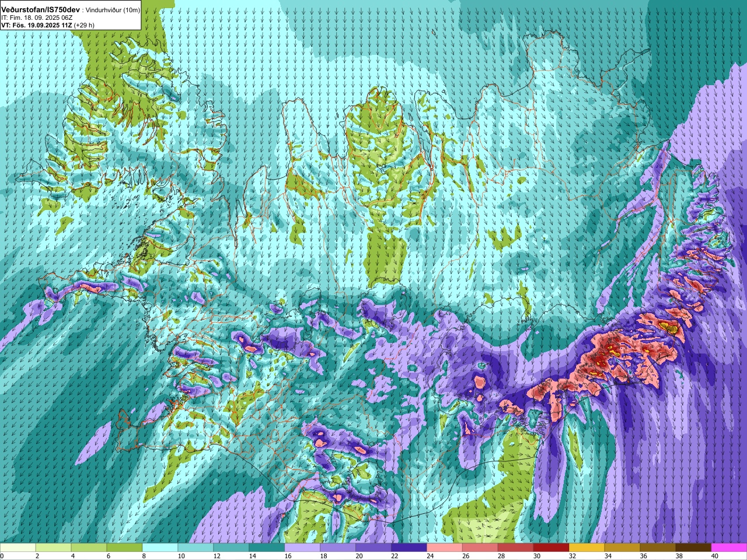Click the purple 18–20 legend swatch
This screenshot has height=560, width=747.
pos(338,548)
